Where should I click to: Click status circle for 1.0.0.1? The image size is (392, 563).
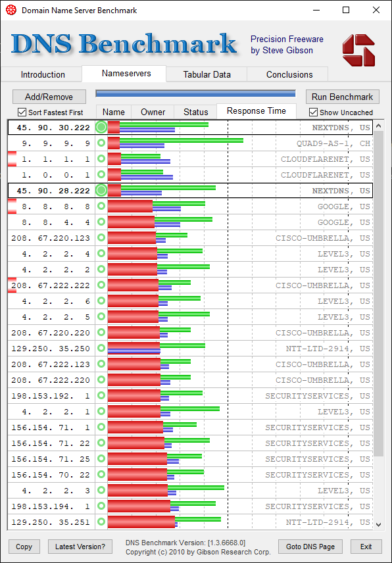click(x=101, y=174)
